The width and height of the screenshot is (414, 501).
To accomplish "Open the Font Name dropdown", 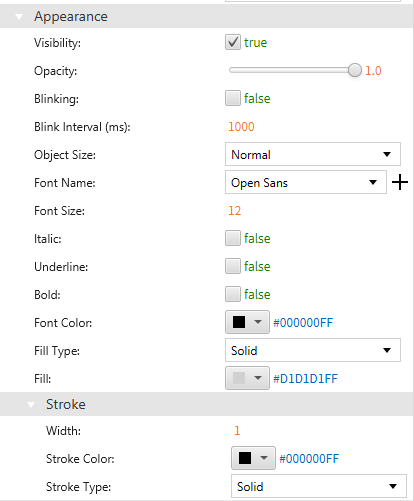I will (306, 182).
